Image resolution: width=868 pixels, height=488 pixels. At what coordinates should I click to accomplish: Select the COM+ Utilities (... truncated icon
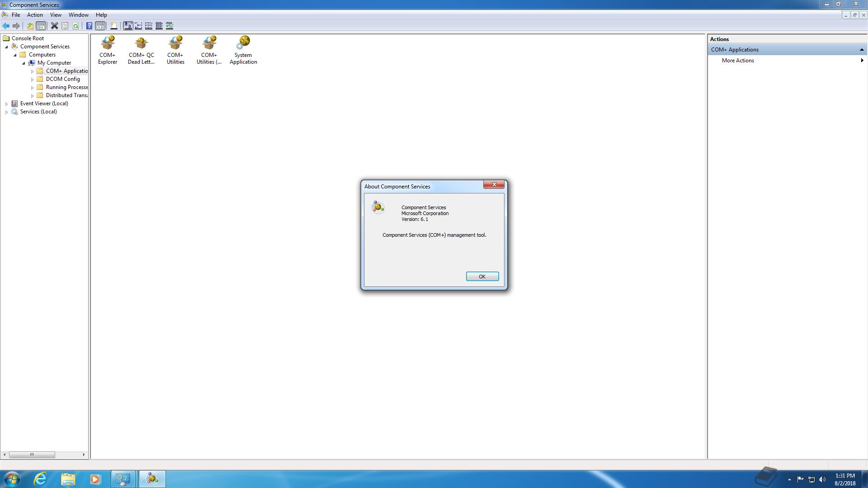(x=209, y=50)
